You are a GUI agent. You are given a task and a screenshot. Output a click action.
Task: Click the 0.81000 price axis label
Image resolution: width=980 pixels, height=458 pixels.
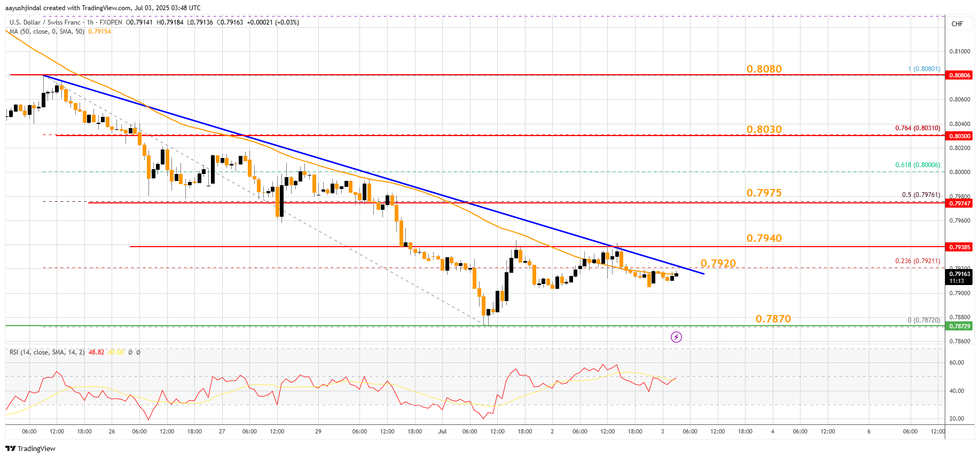(960, 51)
